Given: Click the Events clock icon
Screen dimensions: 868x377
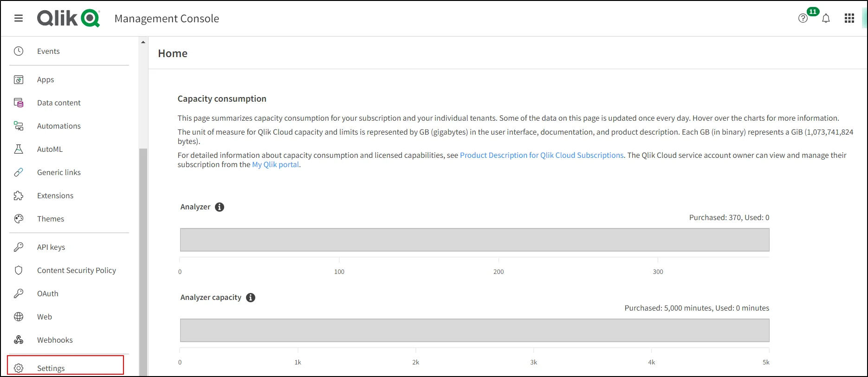Looking at the screenshot, I should (19, 51).
